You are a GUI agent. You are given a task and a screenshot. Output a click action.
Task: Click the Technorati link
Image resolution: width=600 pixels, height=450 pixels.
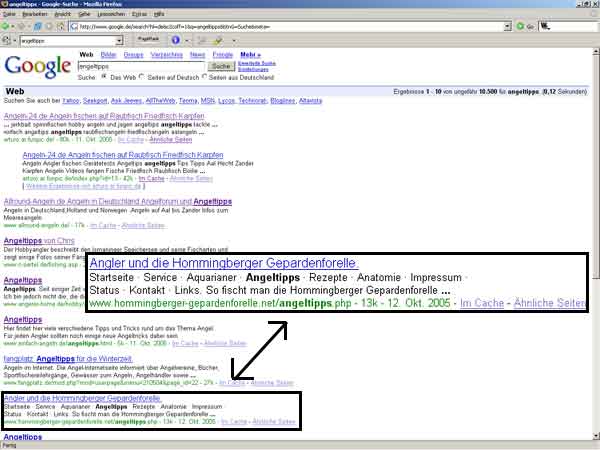(x=252, y=101)
